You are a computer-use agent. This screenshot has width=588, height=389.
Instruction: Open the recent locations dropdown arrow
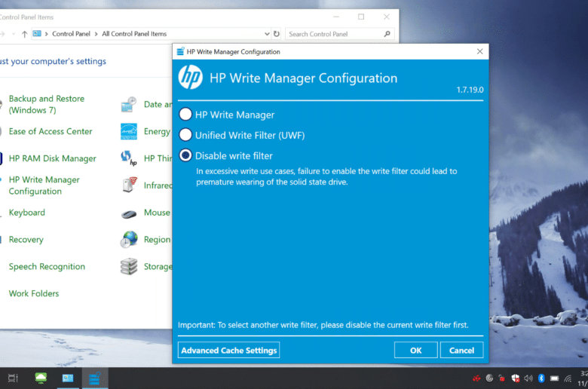14,34
